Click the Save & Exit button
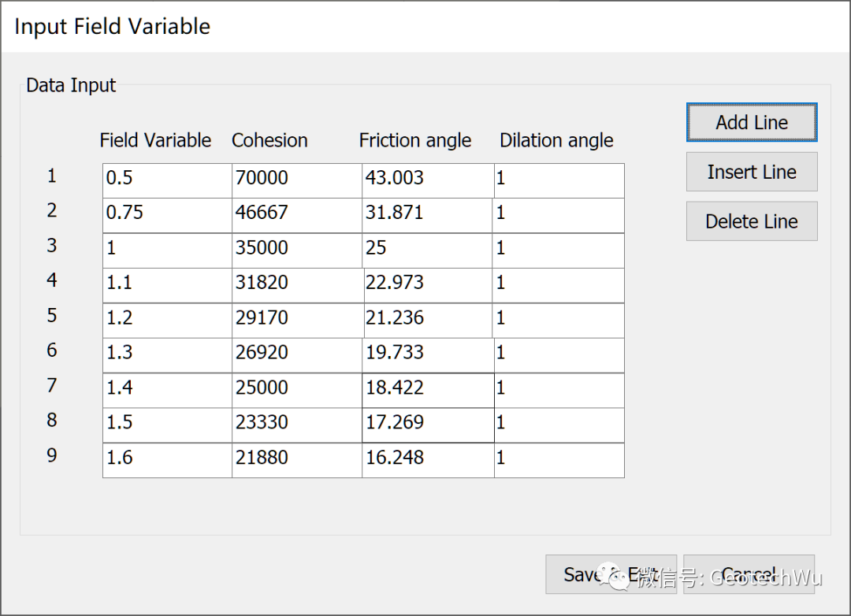The image size is (851, 616). tap(611, 574)
